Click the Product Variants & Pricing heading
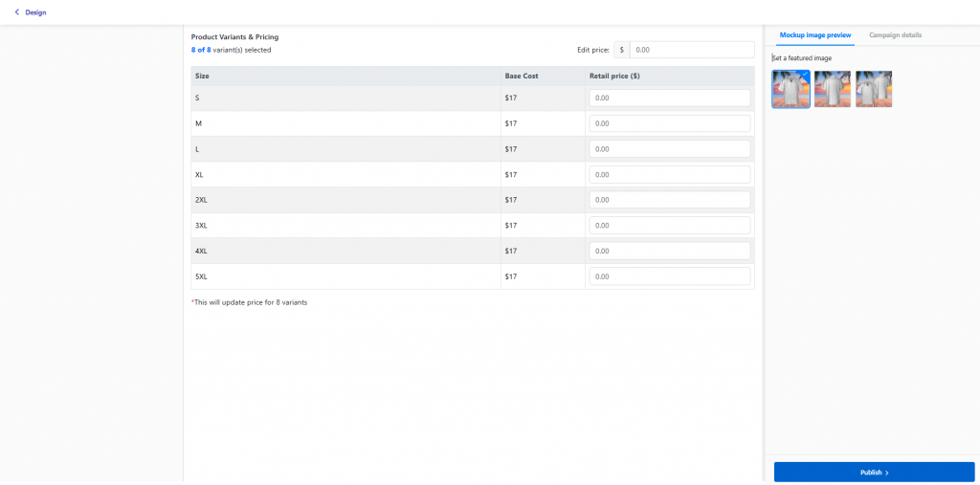980x485 pixels. 235,37
